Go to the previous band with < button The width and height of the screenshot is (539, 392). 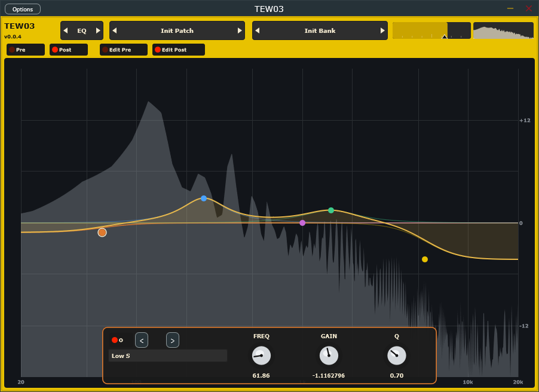coord(142,341)
